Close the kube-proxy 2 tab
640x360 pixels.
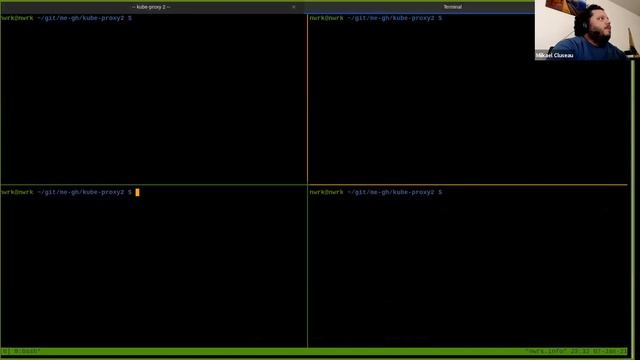pyautogui.click(x=293, y=7)
